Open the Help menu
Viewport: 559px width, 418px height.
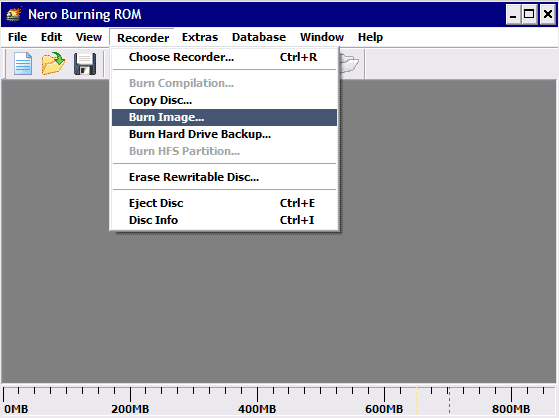coord(370,37)
